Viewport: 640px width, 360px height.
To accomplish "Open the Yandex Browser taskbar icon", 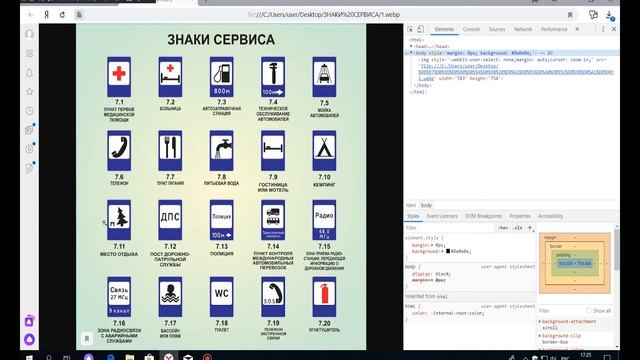I will [169, 357].
